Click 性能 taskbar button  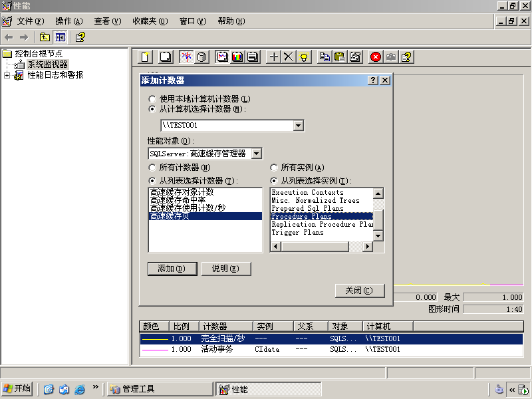coord(269,389)
